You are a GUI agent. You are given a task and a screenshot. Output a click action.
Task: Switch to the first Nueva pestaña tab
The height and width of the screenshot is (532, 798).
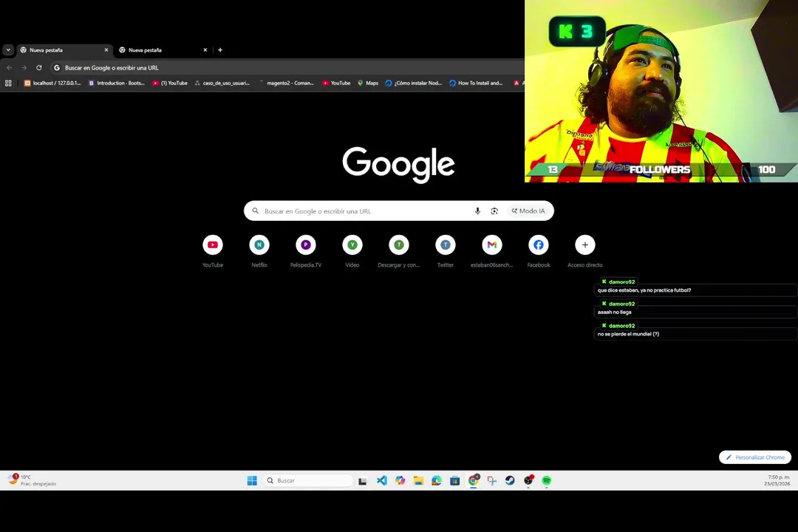click(x=64, y=50)
